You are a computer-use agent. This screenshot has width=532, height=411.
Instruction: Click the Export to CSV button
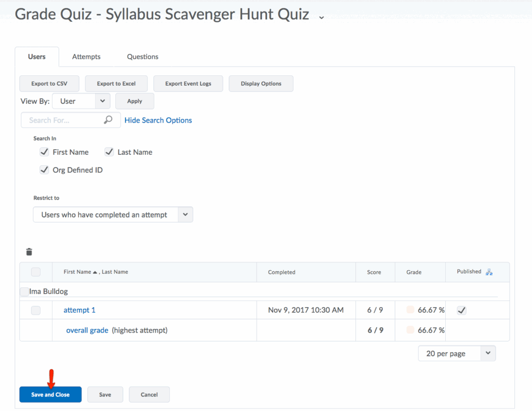coord(49,84)
